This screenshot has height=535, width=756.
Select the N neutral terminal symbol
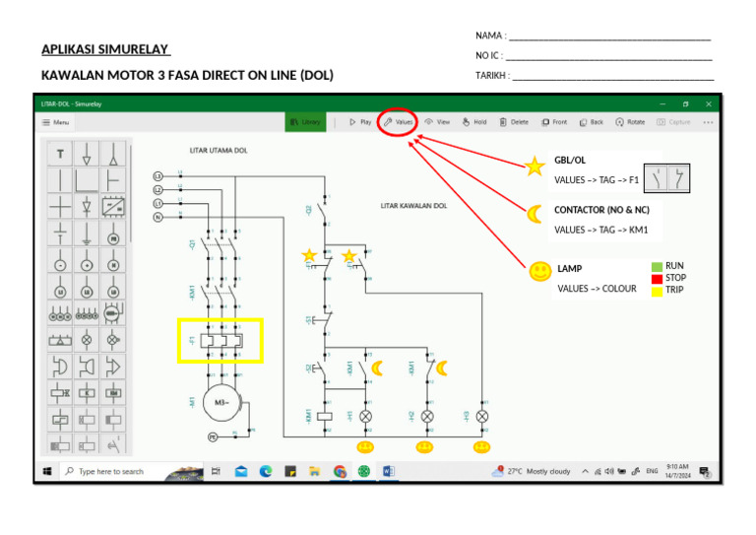113,260
